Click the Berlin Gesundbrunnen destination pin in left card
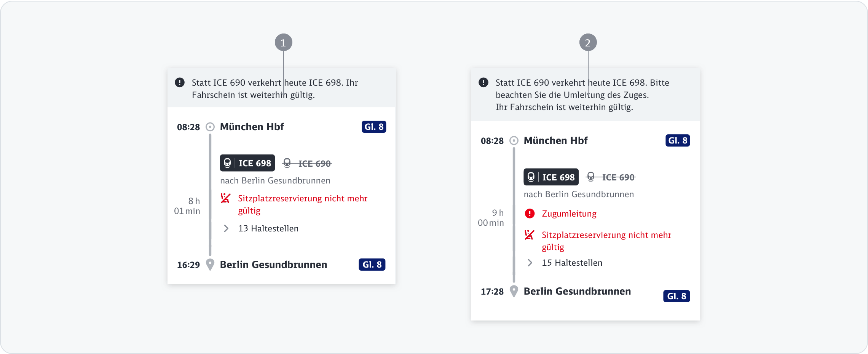The width and height of the screenshot is (868, 354). click(210, 265)
